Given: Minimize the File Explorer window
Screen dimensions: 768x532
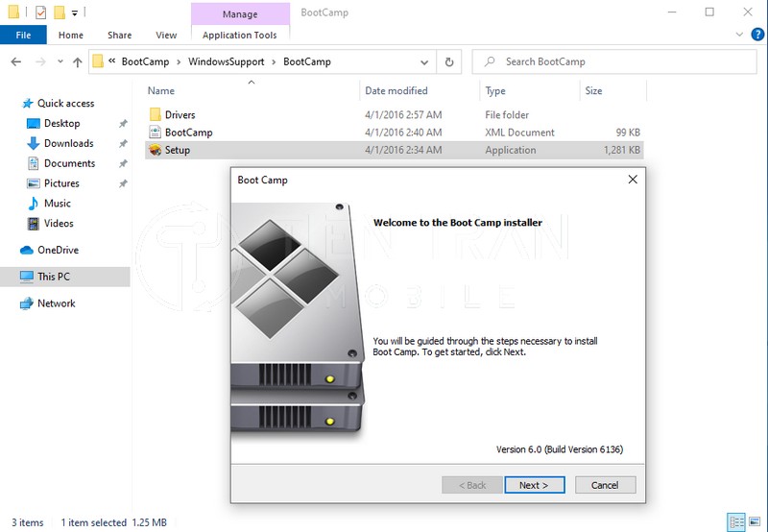Looking at the screenshot, I should pos(672,12).
